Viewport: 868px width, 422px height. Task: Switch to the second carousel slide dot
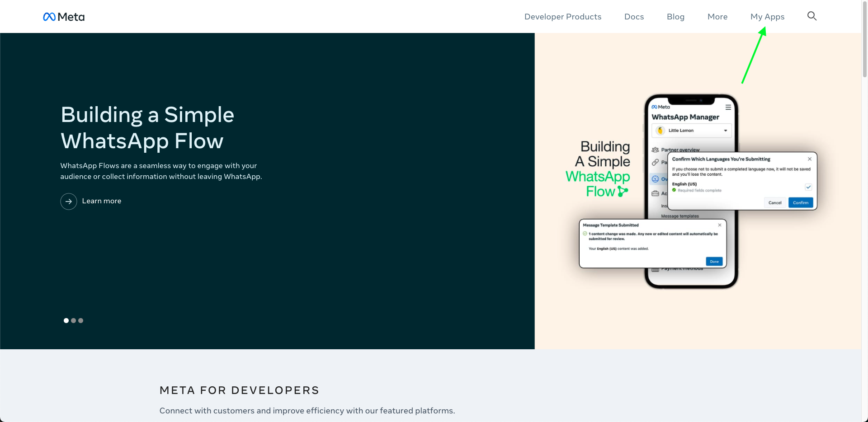coord(73,320)
